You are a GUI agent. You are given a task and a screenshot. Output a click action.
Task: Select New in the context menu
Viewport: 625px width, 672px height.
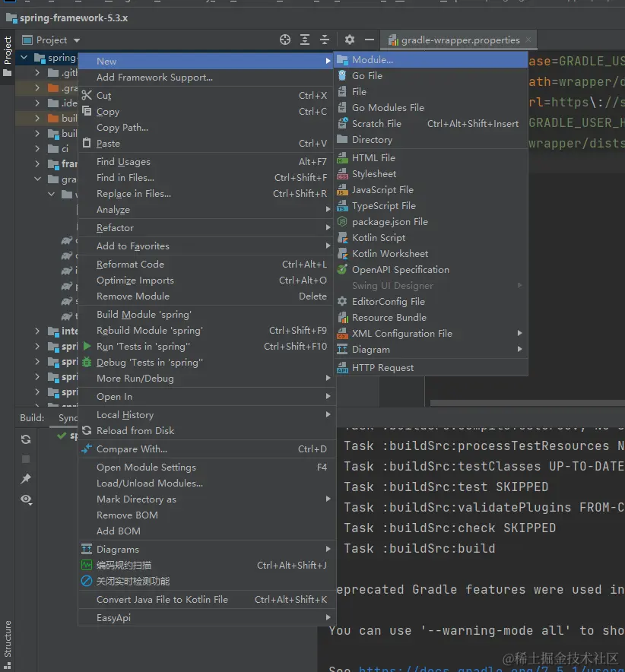click(207, 61)
